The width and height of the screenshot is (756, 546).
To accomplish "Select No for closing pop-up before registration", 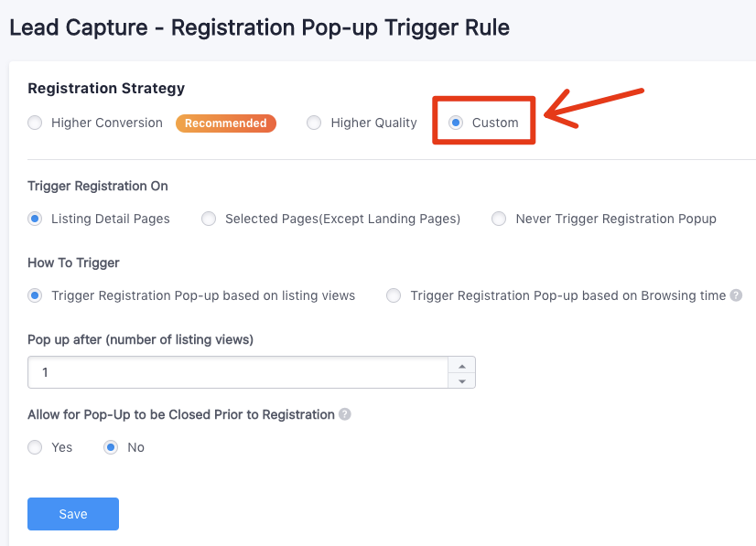I will (x=111, y=447).
